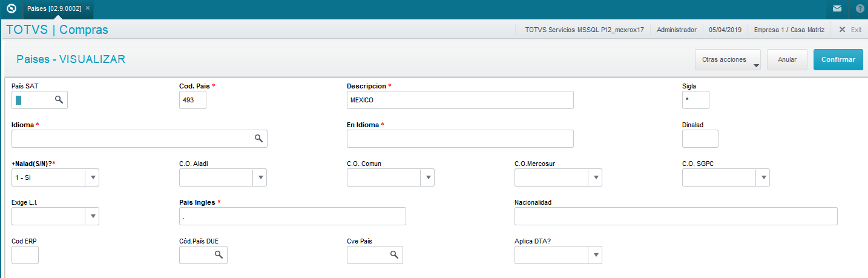Click the Idioma search magnifier icon
The height and width of the screenshot is (278, 868).
pyautogui.click(x=258, y=139)
